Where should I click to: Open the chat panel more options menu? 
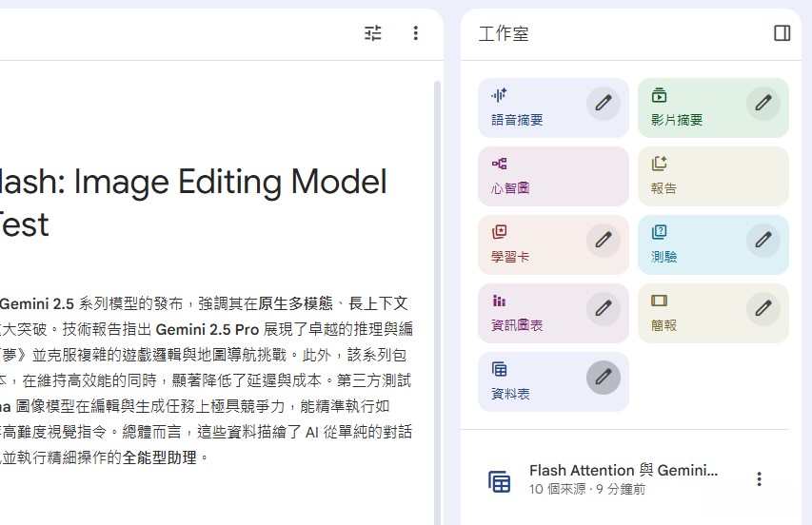click(415, 33)
